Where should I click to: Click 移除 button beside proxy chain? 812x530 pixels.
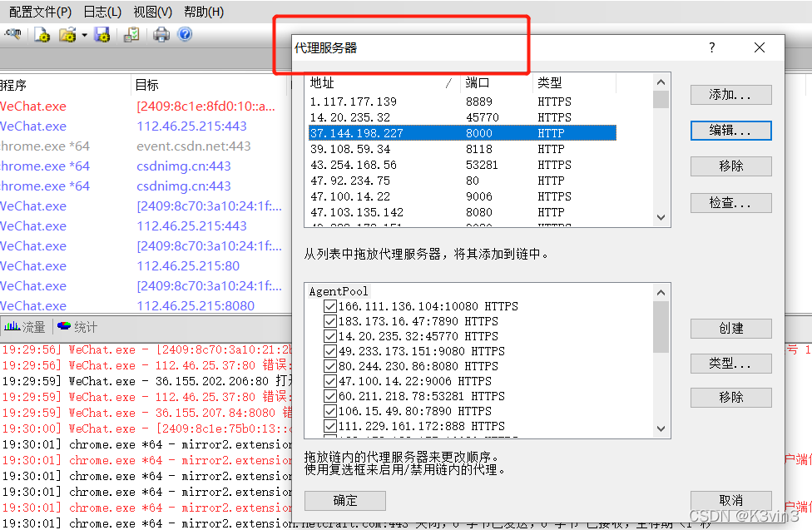(730, 398)
